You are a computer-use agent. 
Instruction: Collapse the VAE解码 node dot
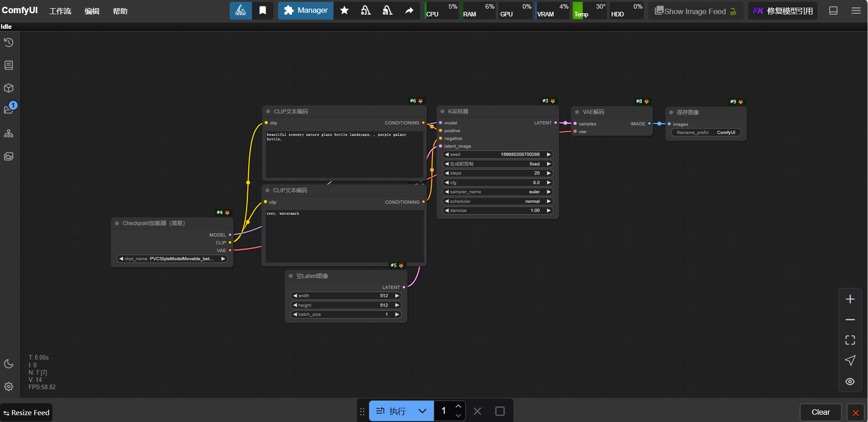tap(577, 112)
